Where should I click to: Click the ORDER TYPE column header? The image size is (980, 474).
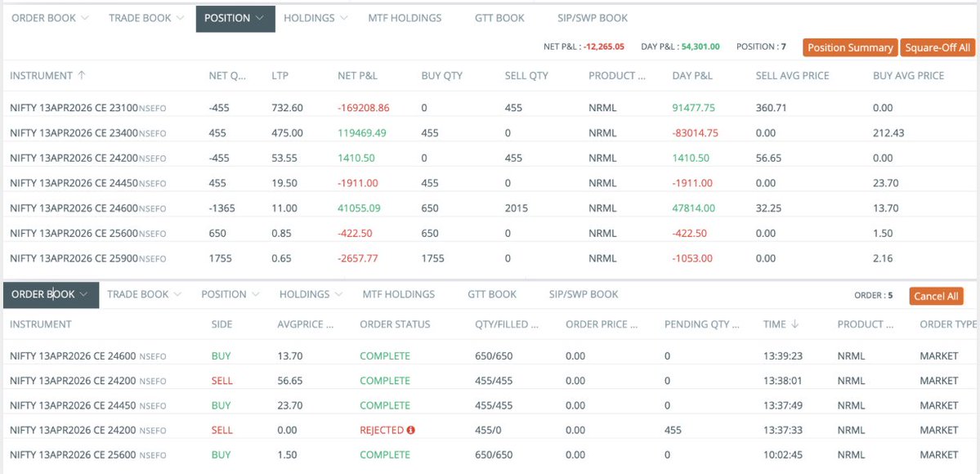point(948,324)
